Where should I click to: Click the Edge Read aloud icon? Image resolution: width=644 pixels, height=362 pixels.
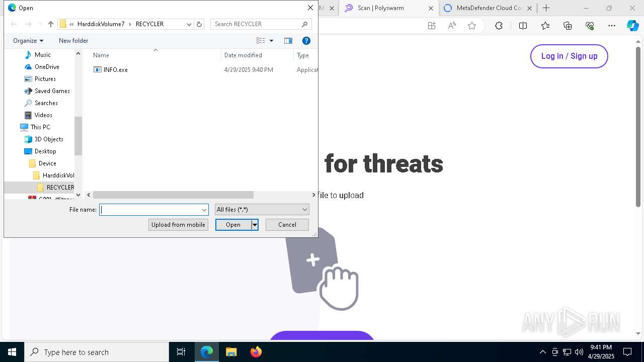click(x=452, y=26)
